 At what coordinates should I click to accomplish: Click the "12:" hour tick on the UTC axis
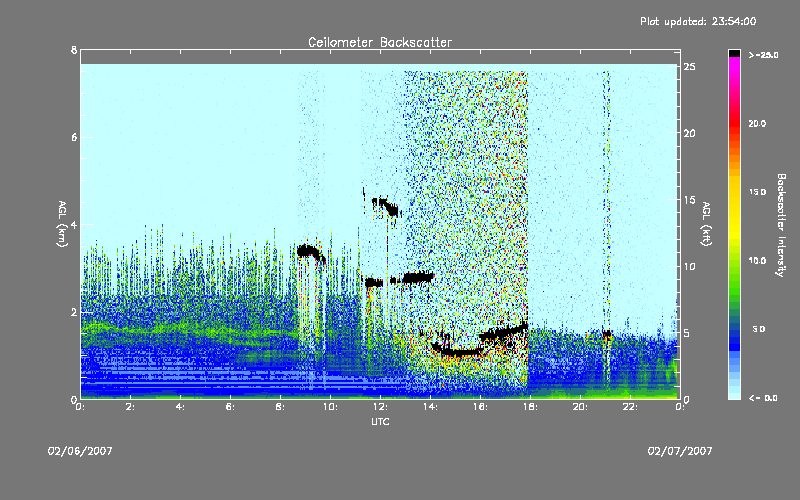pyautogui.click(x=381, y=407)
